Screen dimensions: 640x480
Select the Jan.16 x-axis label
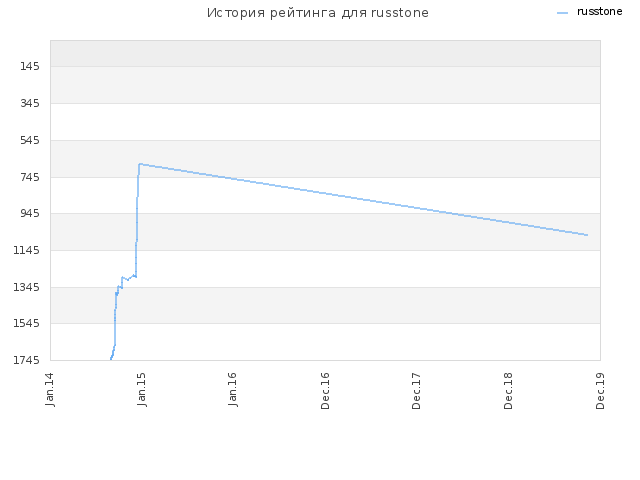(x=233, y=389)
